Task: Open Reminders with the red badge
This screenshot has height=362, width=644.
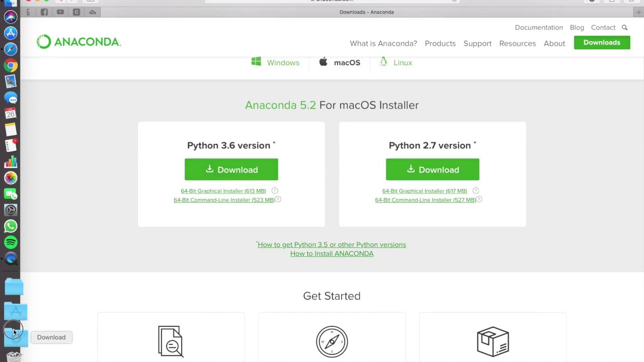Action: point(11,146)
